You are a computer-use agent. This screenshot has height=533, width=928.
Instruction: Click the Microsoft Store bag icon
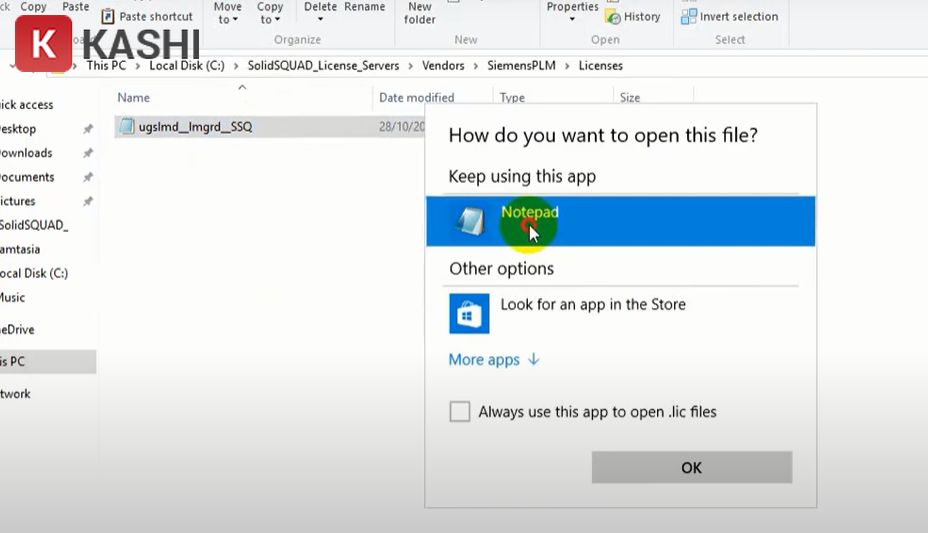[x=469, y=314]
